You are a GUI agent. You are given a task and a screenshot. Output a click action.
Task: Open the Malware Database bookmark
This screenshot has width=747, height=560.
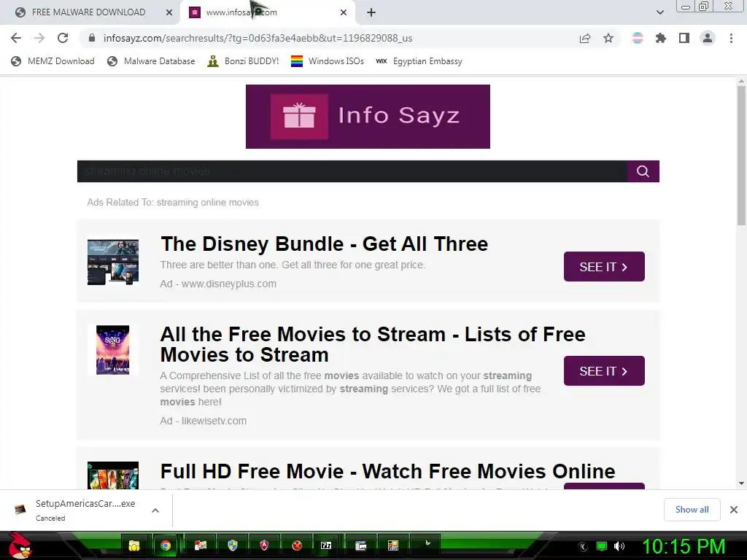[x=152, y=61]
